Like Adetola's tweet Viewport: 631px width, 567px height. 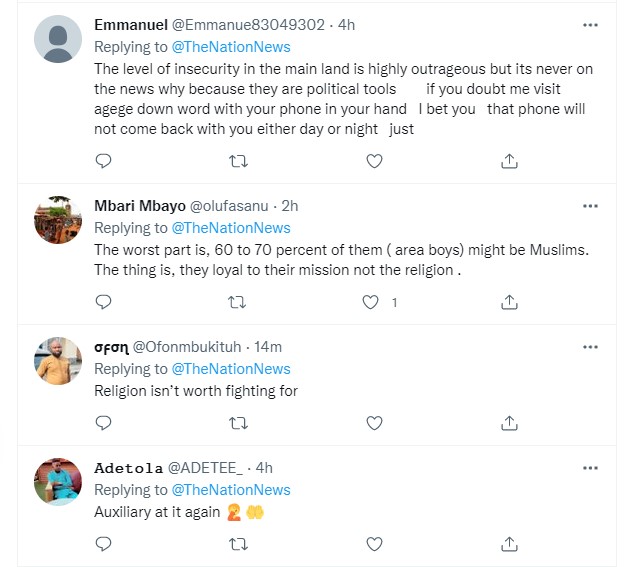click(374, 545)
